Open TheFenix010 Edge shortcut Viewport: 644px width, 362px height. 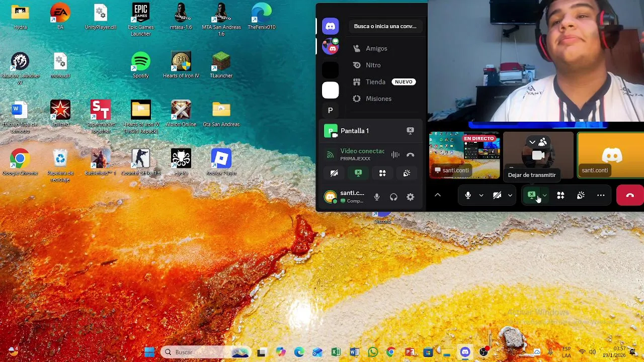pos(262,16)
